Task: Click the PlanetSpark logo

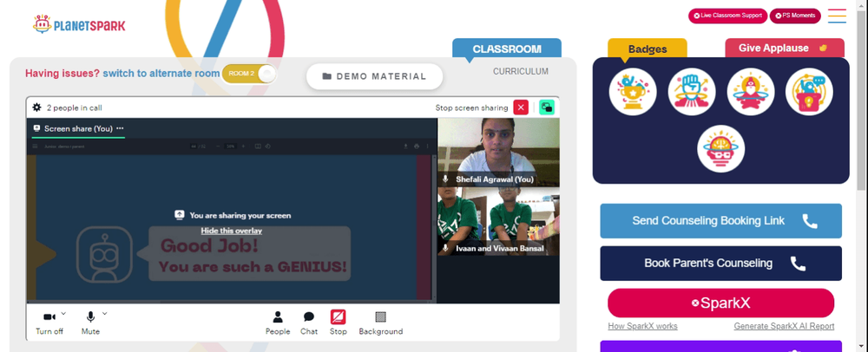Action: point(79,24)
